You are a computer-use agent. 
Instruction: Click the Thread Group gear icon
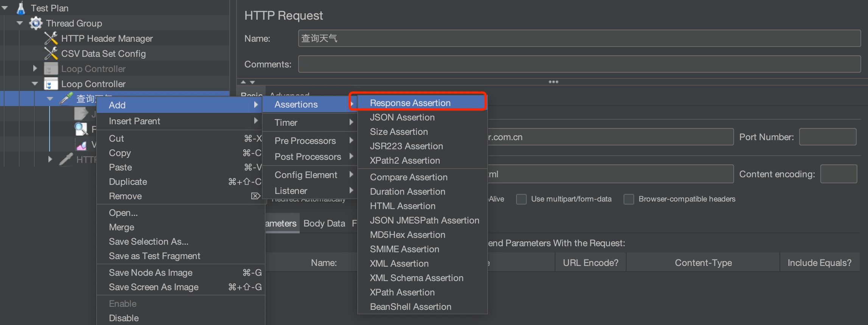pos(36,23)
